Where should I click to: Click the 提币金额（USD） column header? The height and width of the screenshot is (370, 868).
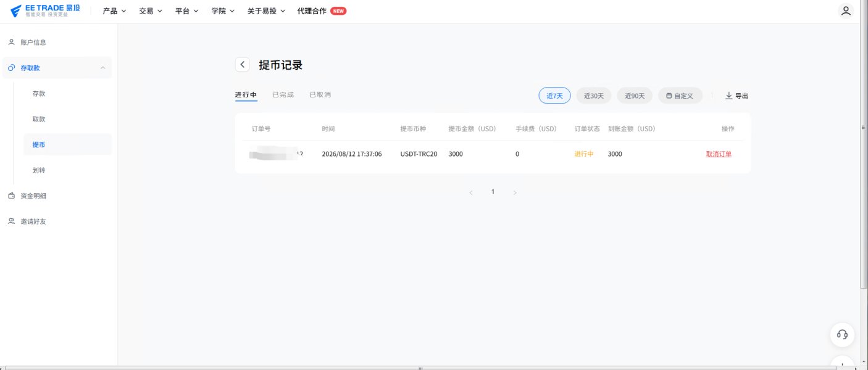click(472, 129)
